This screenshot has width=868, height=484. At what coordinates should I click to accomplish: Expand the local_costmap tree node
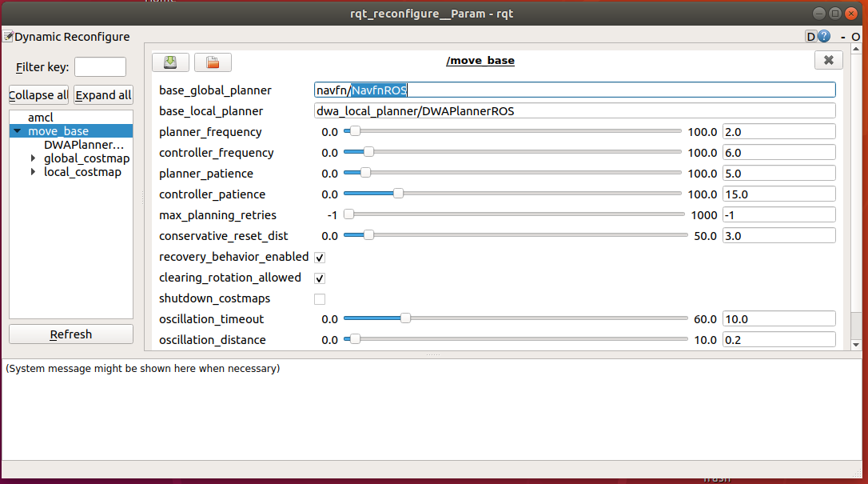point(33,172)
